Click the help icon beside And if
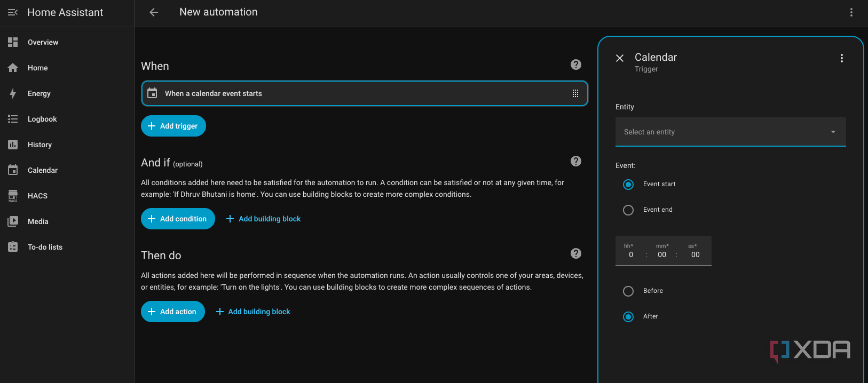 pyautogui.click(x=575, y=161)
